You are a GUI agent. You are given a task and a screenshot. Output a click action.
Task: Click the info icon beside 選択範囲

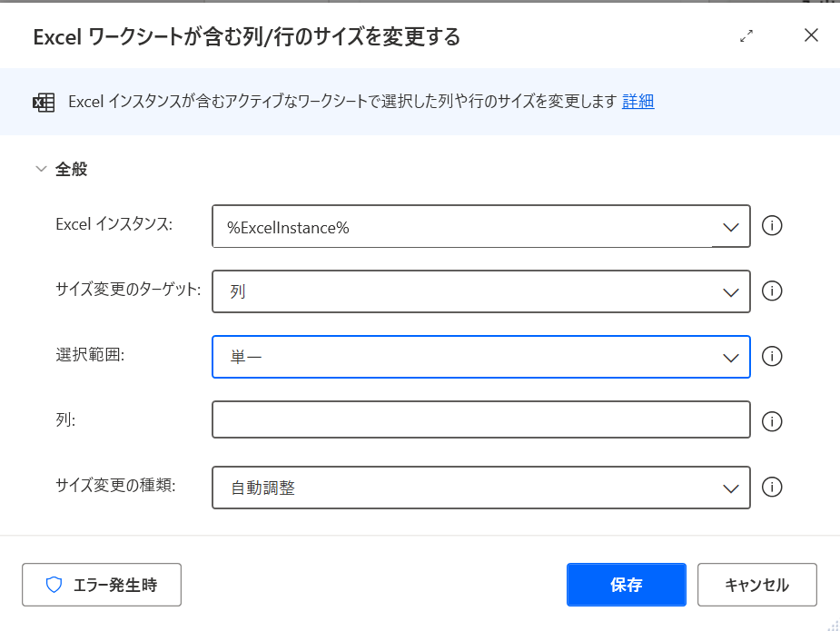(772, 357)
